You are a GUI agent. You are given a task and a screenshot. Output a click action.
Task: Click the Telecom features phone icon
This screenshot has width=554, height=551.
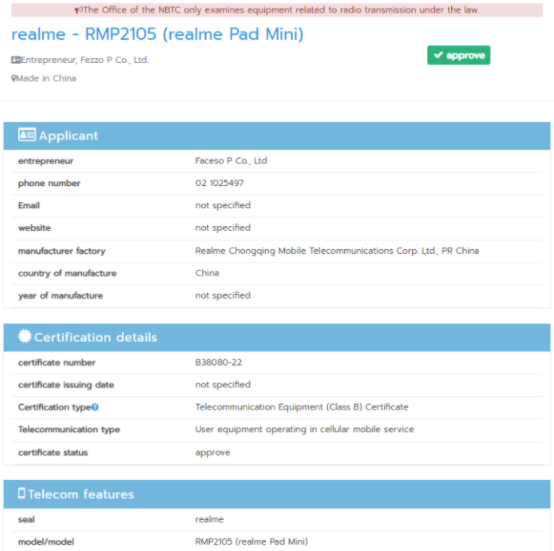(22, 493)
